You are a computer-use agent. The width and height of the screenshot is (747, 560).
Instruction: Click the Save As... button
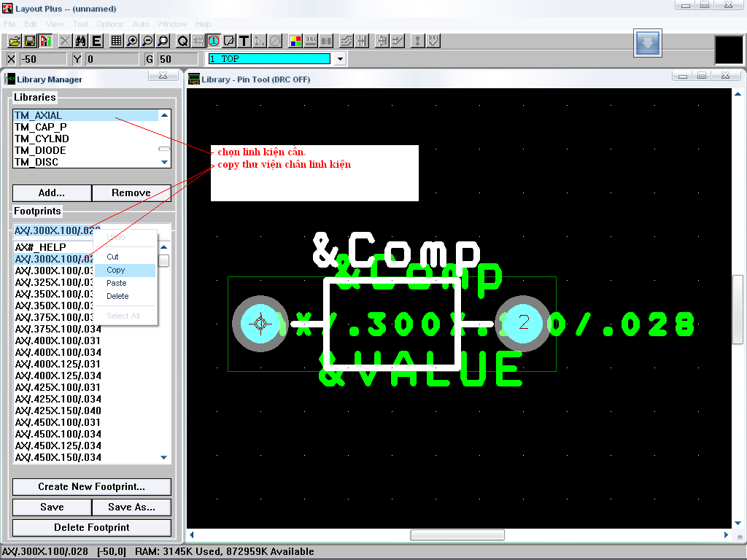tap(131, 507)
